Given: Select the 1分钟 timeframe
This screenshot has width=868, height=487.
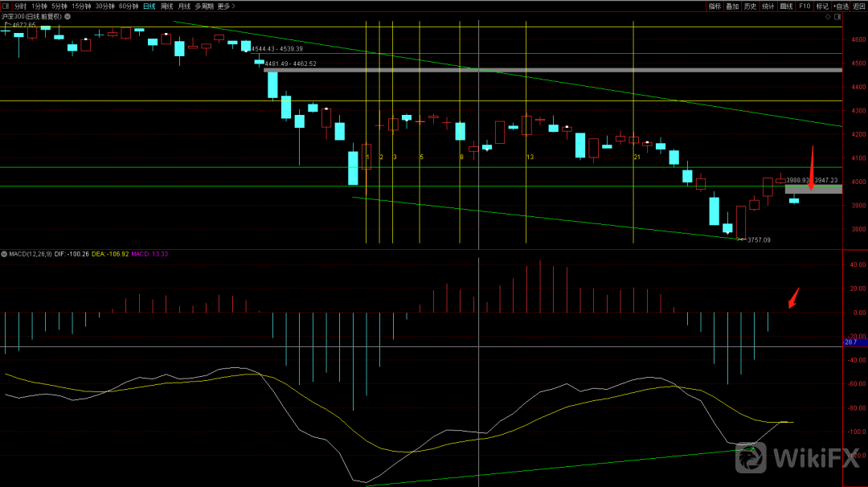Looking at the screenshot, I should (39, 6).
